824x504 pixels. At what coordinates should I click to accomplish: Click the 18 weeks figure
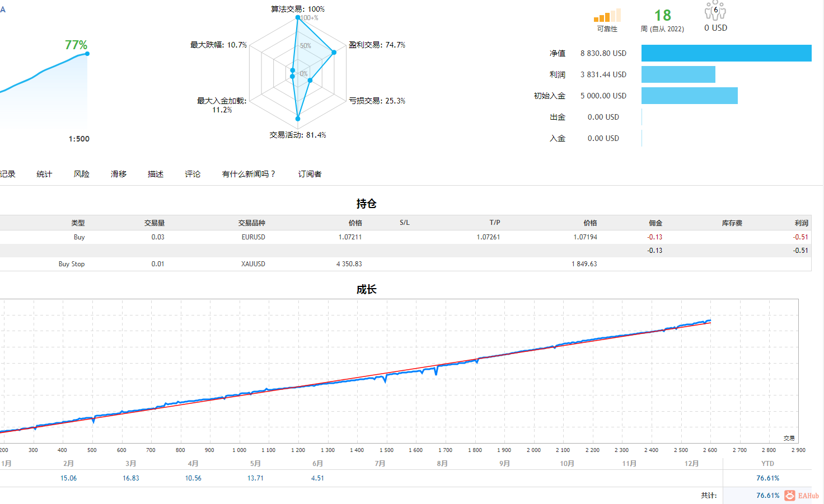coord(663,16)
